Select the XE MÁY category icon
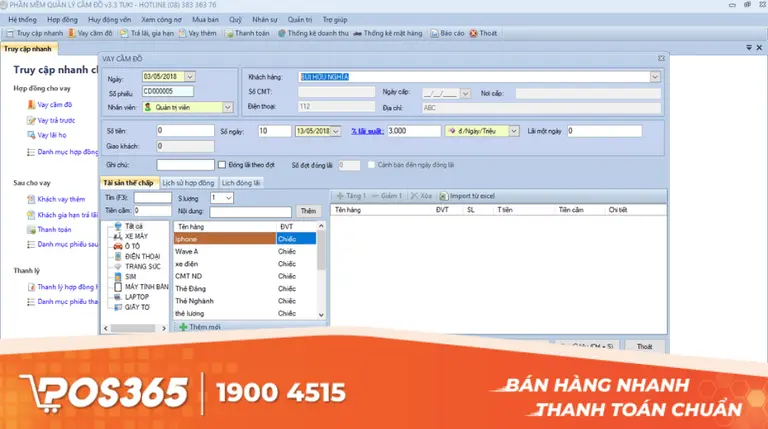The image size is (768, 429). (118, 236)
